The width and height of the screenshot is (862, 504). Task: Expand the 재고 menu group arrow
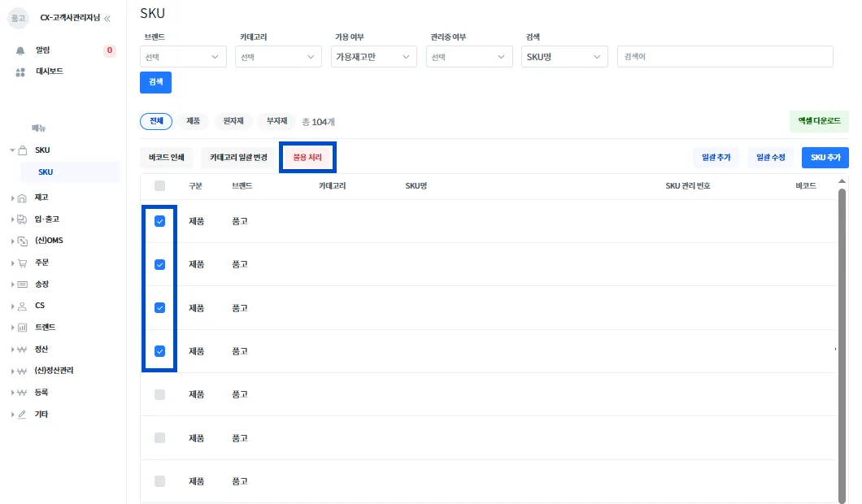[x=12, y=198]
